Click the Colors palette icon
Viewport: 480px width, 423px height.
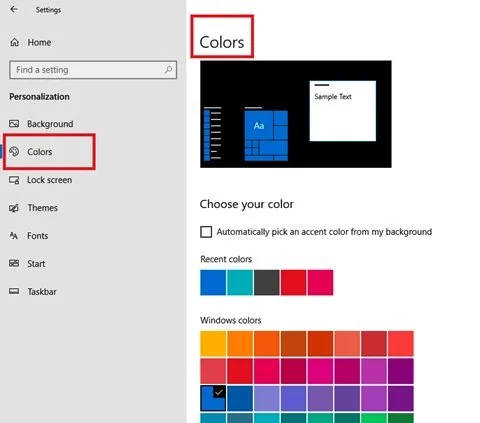14,152
